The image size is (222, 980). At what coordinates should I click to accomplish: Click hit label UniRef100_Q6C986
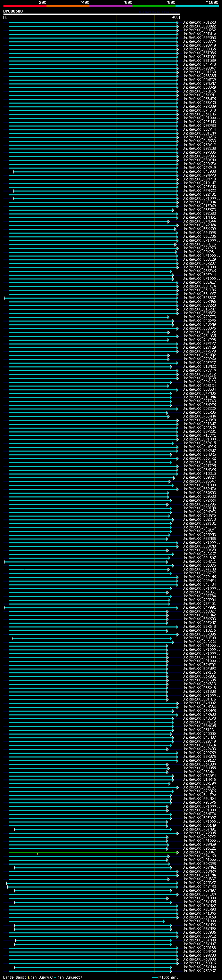coord(199,933)
